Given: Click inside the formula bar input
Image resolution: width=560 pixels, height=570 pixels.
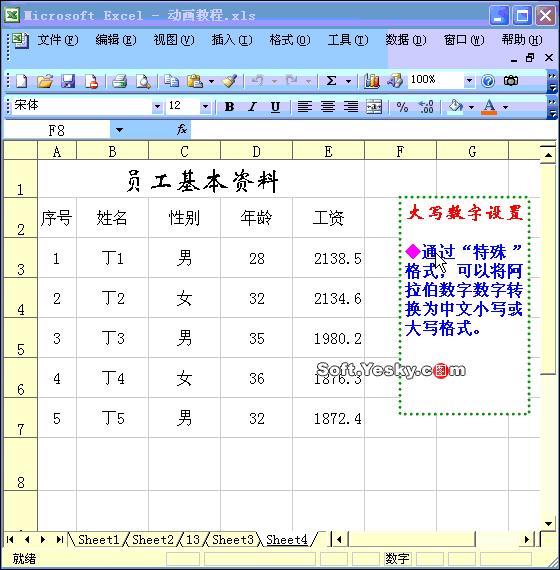Looking at the screenshot, I should (x=373, y=129).
